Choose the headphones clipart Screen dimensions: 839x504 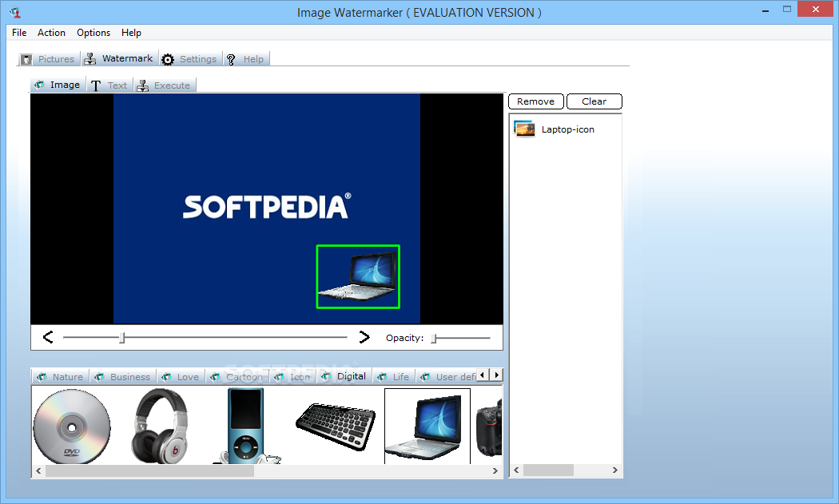160,426
